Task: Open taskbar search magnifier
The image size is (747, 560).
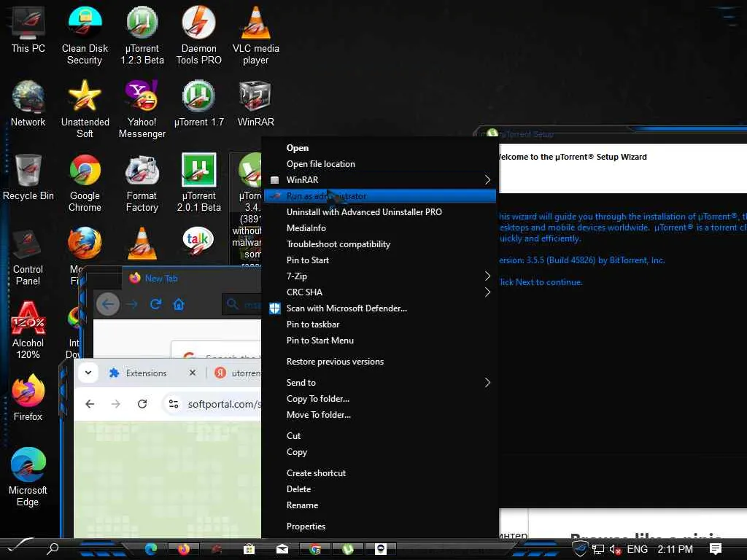Action: (53, 549)
